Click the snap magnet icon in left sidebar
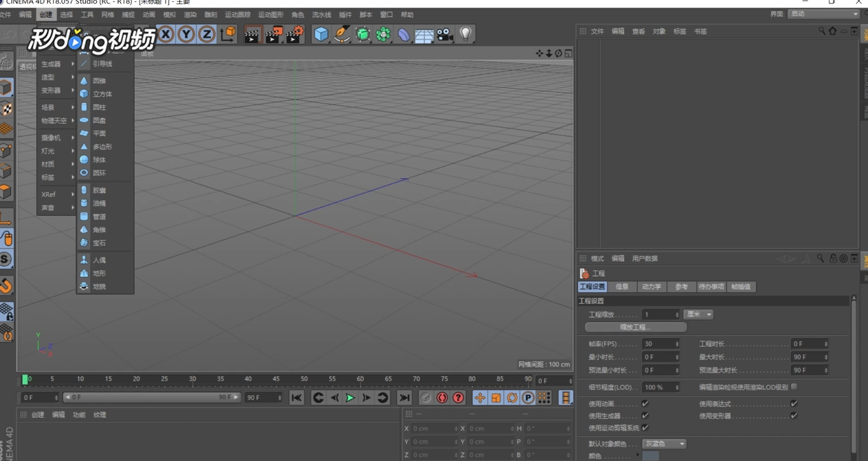868x461 pixels. tap(6, 285)
